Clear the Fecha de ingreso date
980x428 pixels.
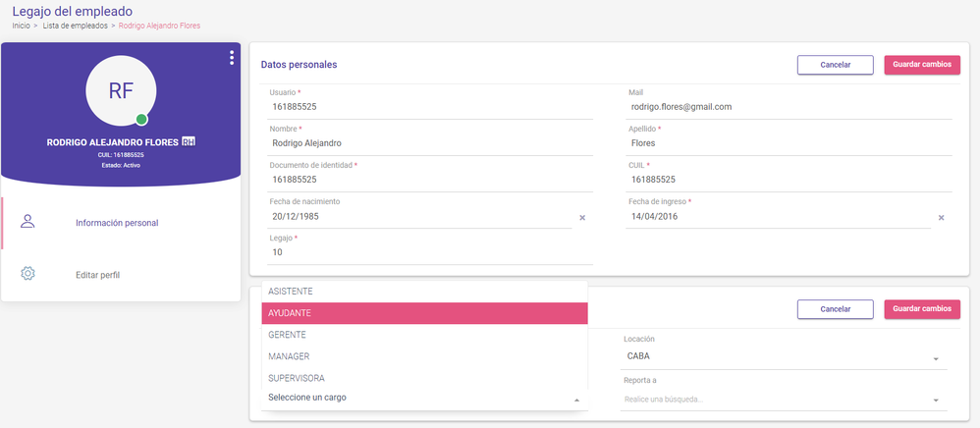941,218
